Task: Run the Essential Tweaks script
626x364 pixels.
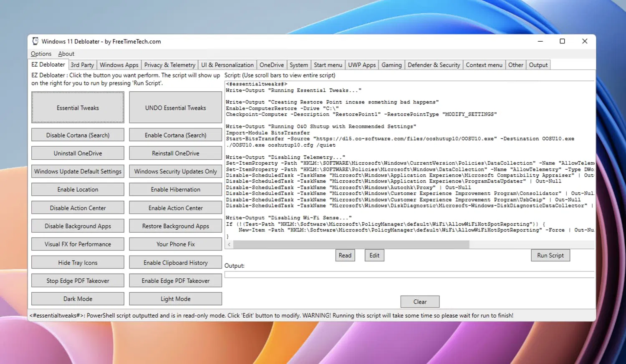Action: tap(78, 108)
